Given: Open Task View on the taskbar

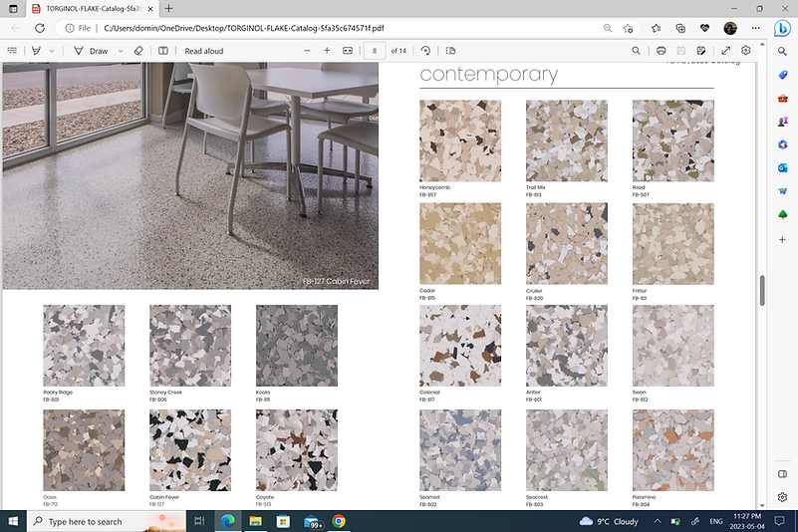Looking at the screenshot, I should click(x=199, y=521).
